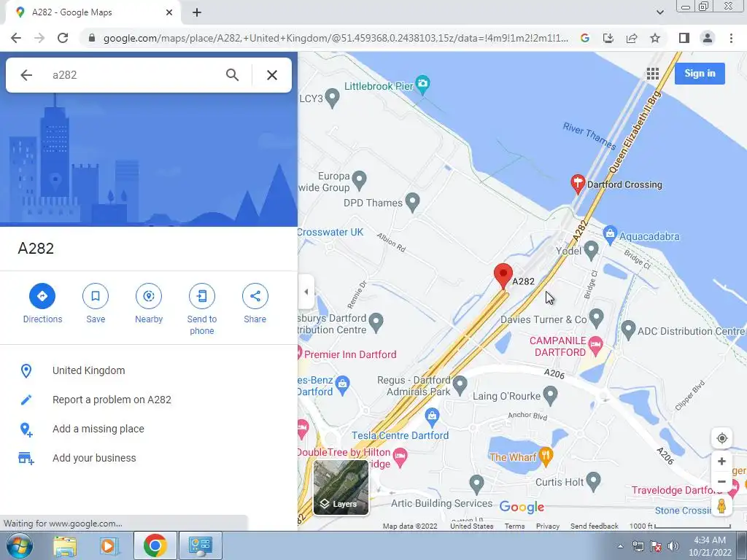Close the A282 - Google Maps tab
The width and height of the screenshot is (747, 560).
tap(169, 12)
